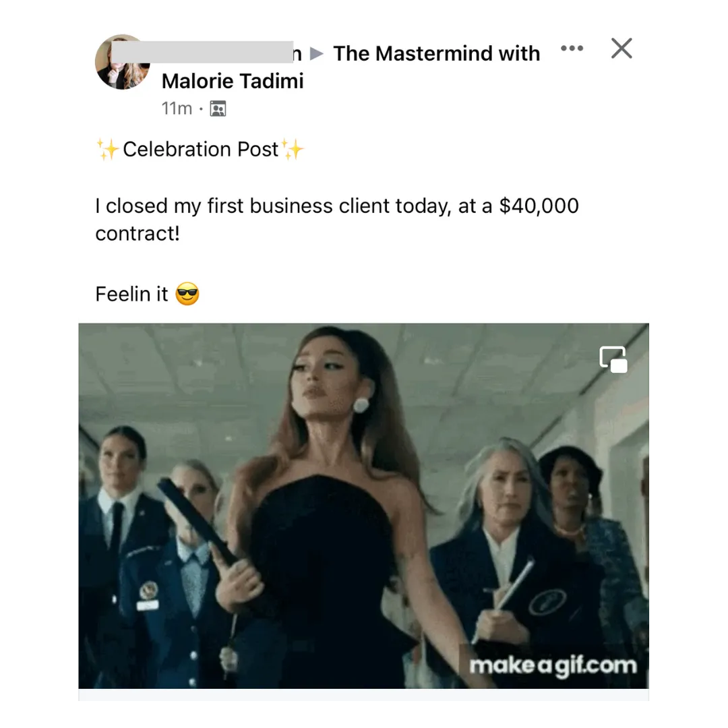Click the makeagif.com watermark
This screenshot has width=728, height=728.
[553, 665]
